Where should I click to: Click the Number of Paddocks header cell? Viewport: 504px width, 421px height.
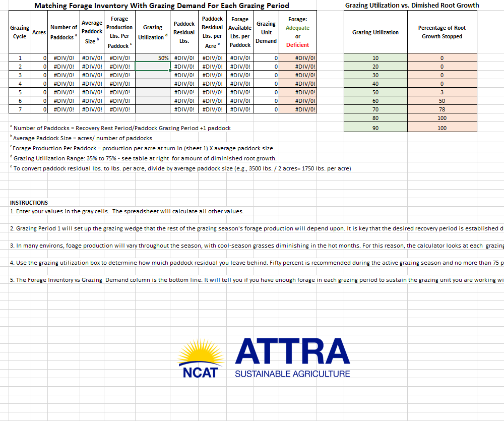tap(64, 32)
